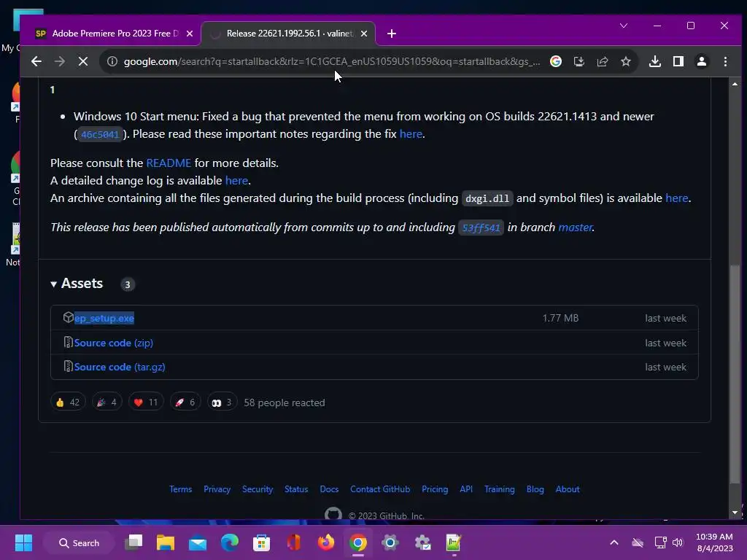Click the address bar URL field
This screenshot has height=560, width=747.
(331, 61)
